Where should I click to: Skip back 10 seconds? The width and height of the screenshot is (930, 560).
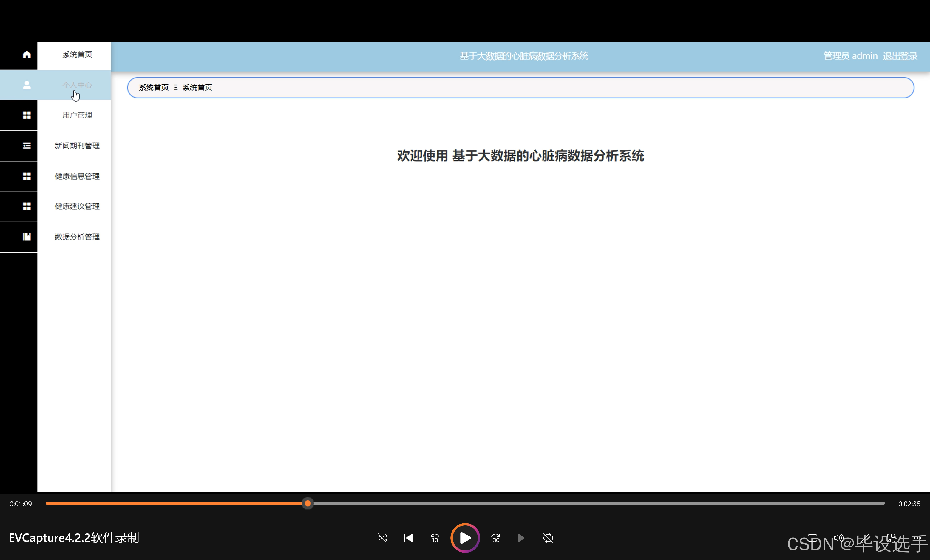(435, 538)
